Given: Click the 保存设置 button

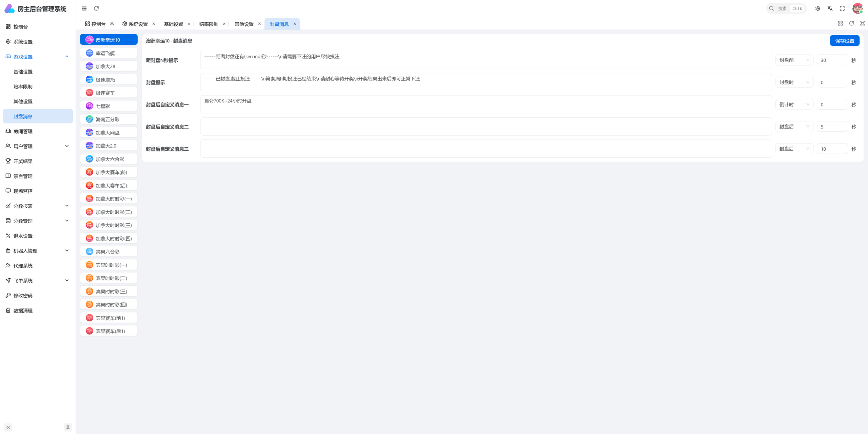Looking at the screenshot, I should (x=845, y=41).
